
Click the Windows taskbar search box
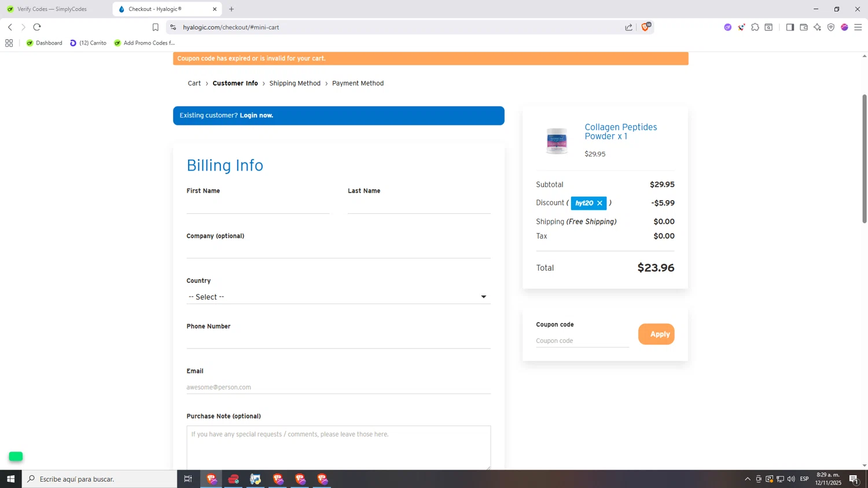click(x=100, y=479)
